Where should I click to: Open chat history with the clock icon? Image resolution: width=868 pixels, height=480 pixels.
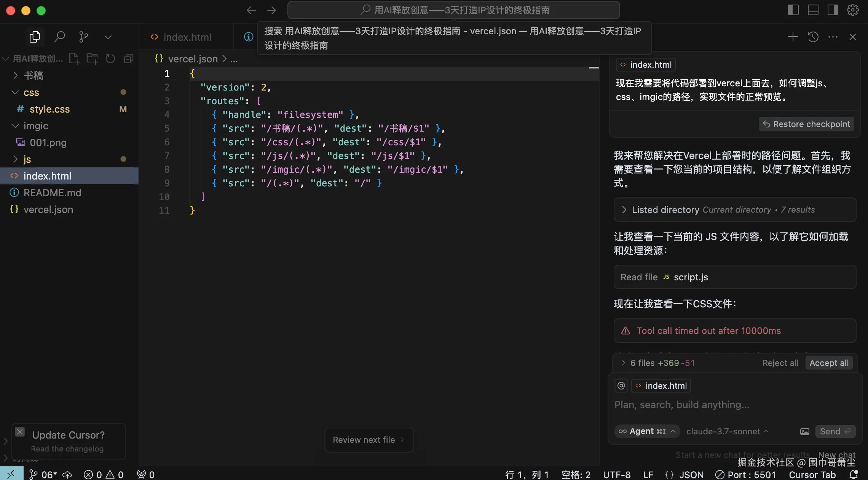pyautogui.click(x=813, y=37)
